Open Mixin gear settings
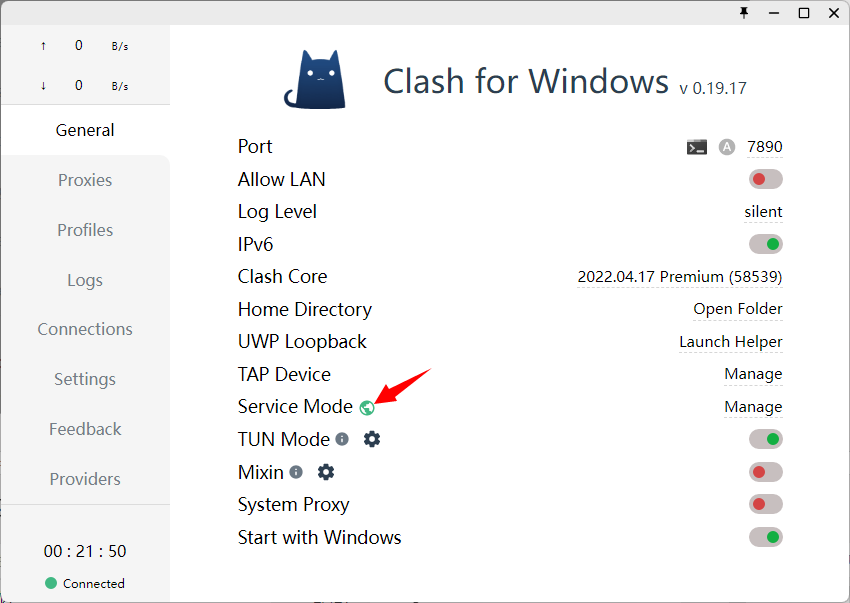 point(326,472)
